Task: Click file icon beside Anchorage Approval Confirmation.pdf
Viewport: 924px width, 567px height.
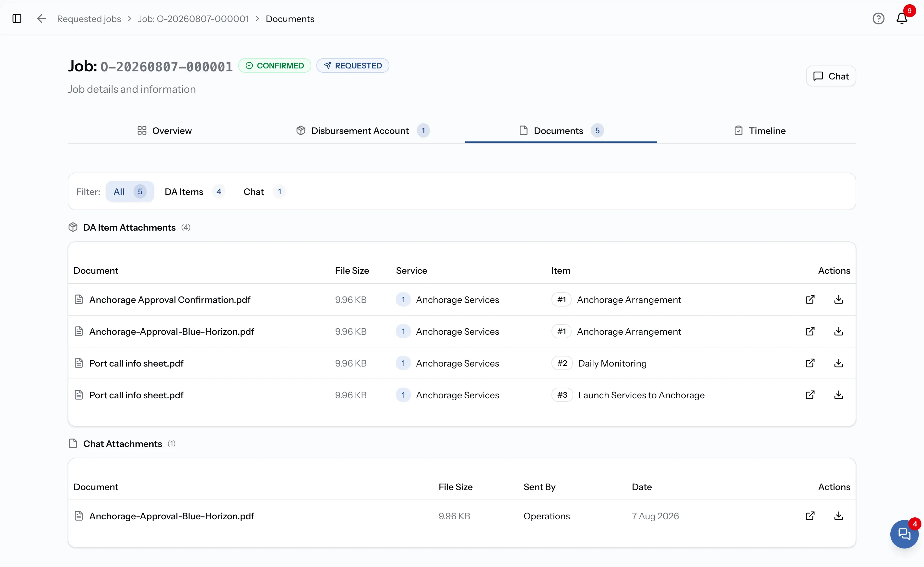Action: pos(79,299)
